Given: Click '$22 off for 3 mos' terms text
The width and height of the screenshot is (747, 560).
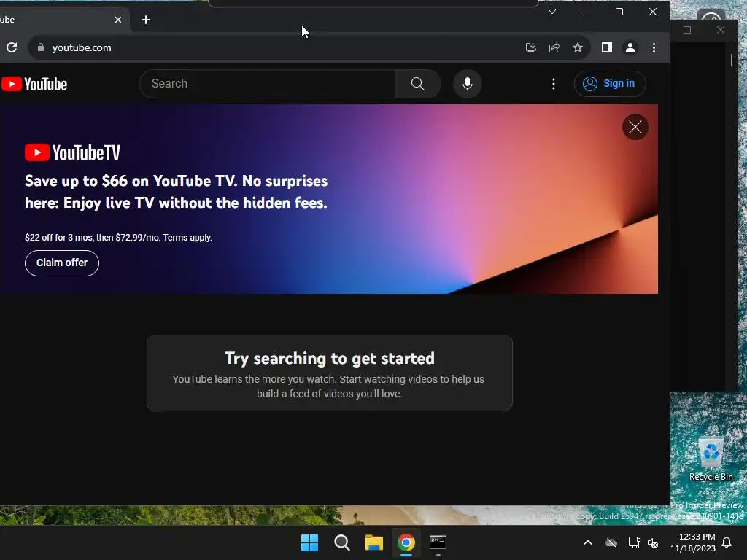Looking at the screenshot, I should 119,237.
